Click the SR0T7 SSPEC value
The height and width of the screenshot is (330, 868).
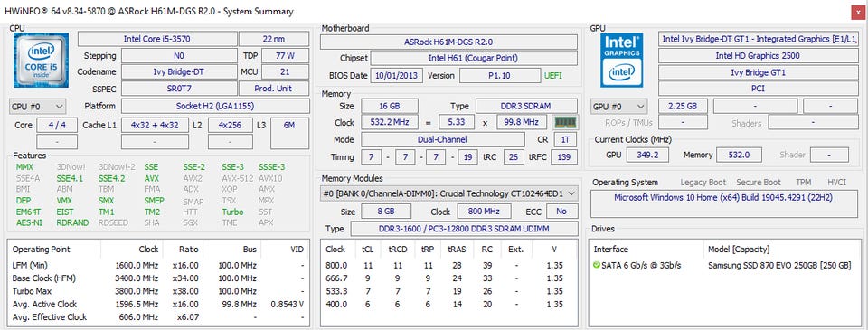click(x=179, y=89)
